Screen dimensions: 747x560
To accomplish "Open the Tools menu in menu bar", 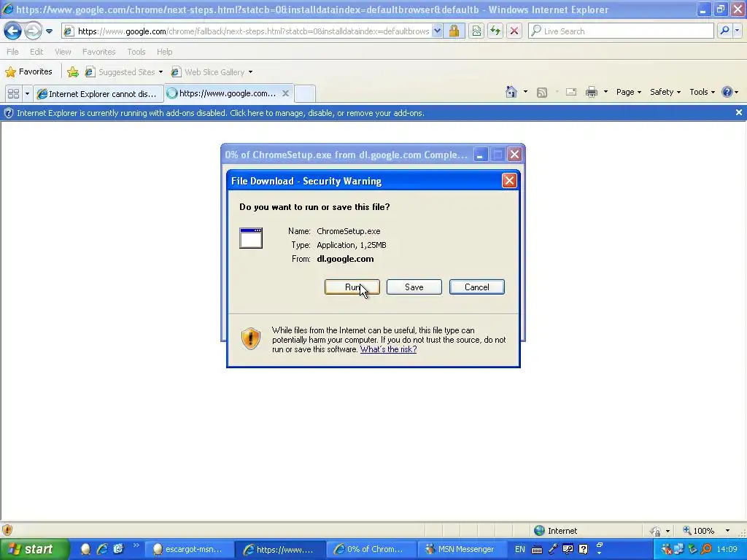I will (x=136, y=52).
